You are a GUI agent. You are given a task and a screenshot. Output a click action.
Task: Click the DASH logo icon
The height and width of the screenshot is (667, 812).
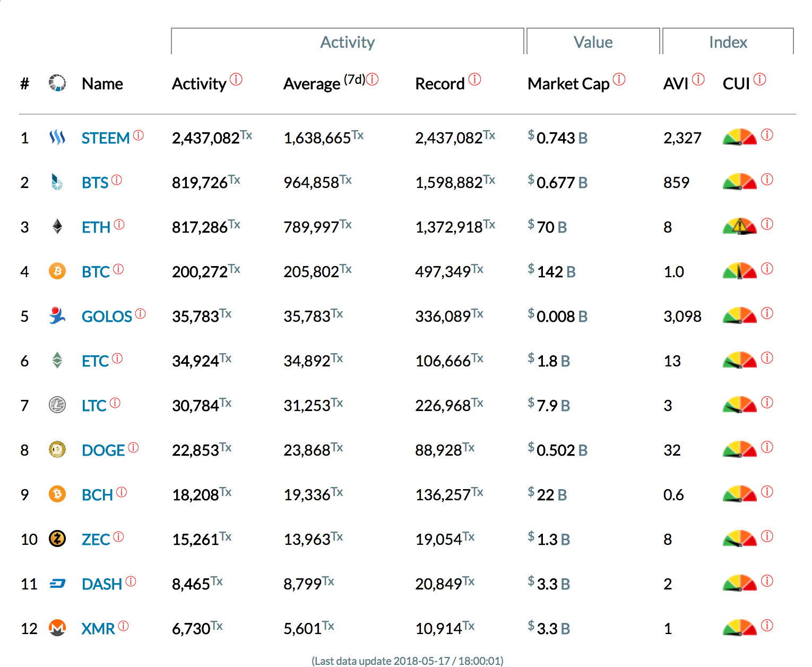pos(57,584)
